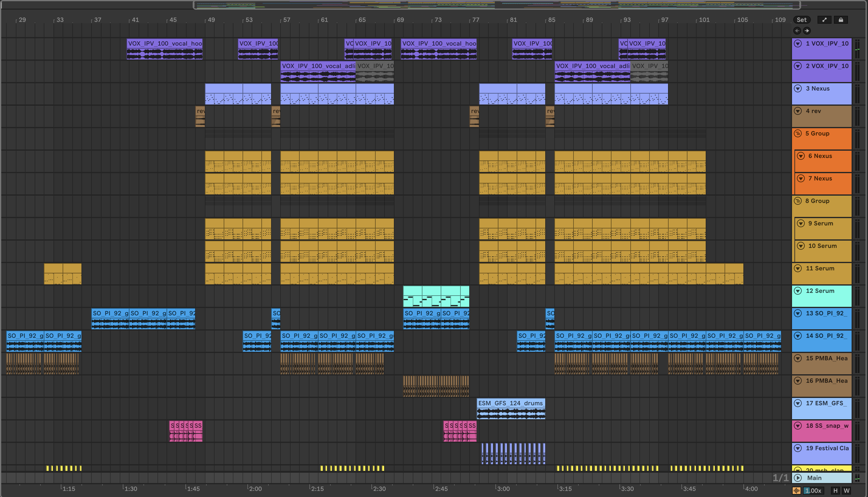Click bar 69 in the beat ruler
The width and height of the screenshot is (868, 497).
click(x=400, y=20)
